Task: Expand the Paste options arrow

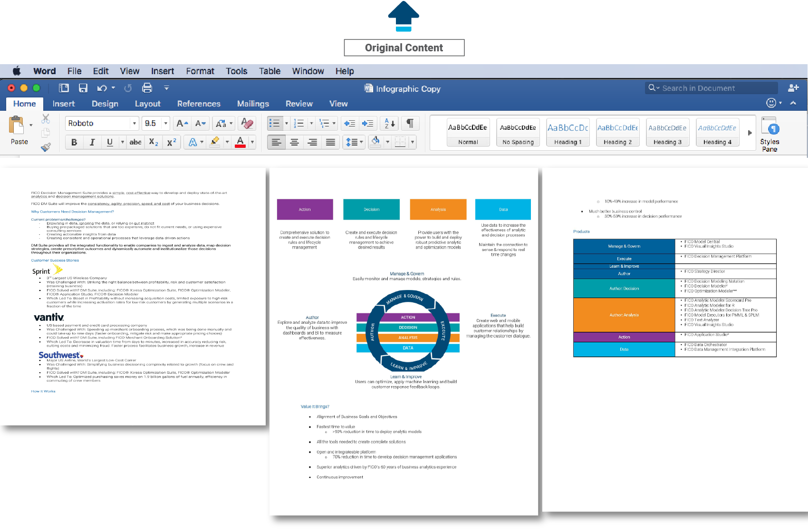Action: pos(31,126)
